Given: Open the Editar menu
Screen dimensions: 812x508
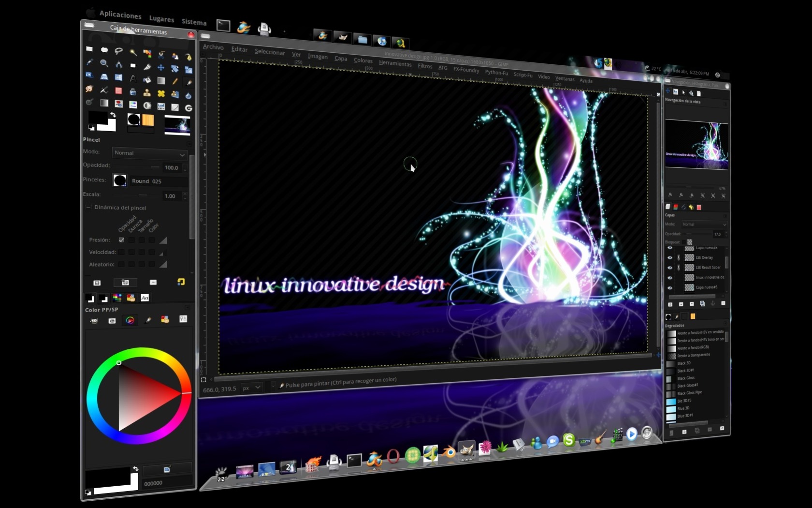Looking at the screenshot, I should click(239, 49).
